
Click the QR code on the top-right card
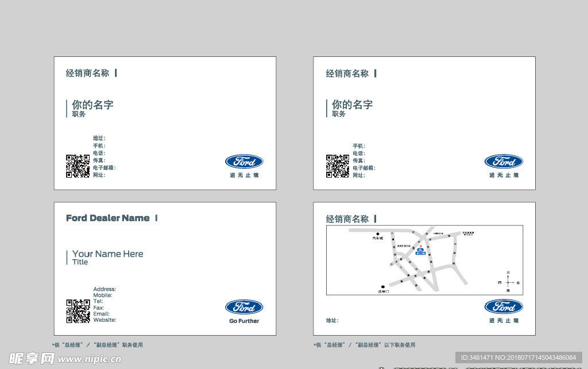point(338,166)
